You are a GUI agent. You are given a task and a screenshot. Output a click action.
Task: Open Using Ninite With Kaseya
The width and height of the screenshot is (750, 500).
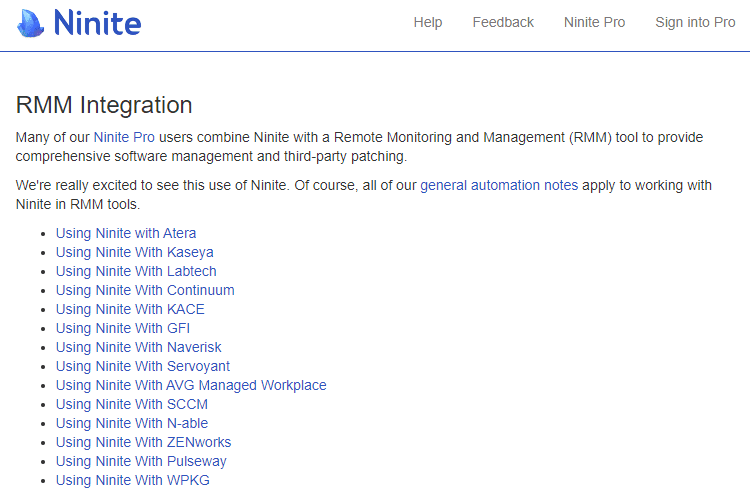[x=134, y=252]
